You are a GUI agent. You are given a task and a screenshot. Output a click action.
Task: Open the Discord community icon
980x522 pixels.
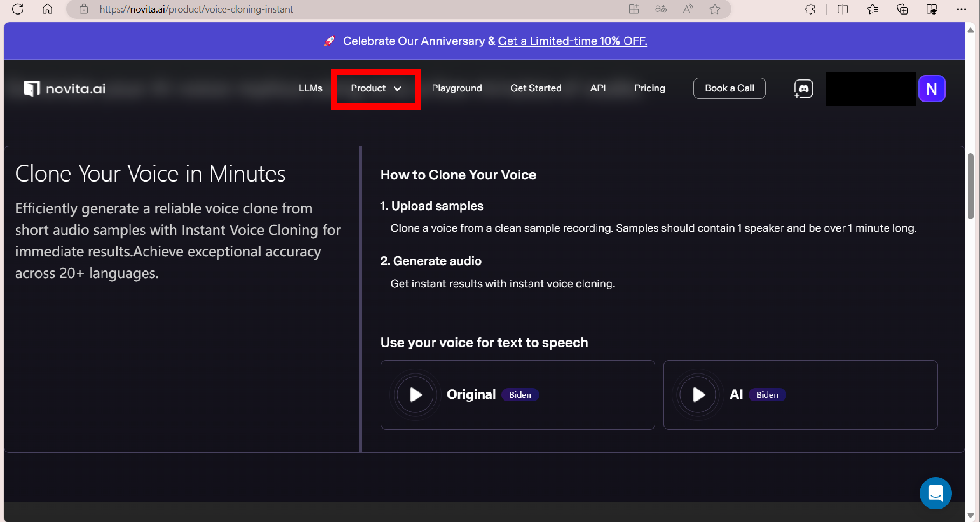[x=803, y=88]
